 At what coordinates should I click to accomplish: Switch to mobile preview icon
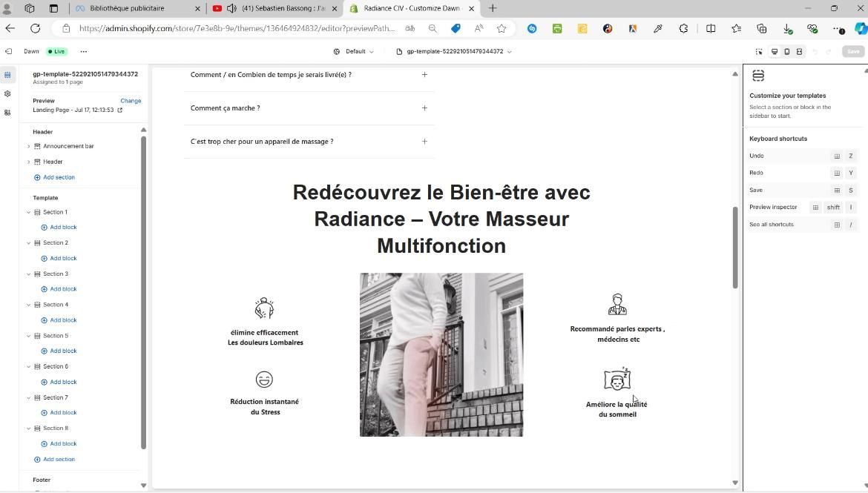click(x=786, y=51)
